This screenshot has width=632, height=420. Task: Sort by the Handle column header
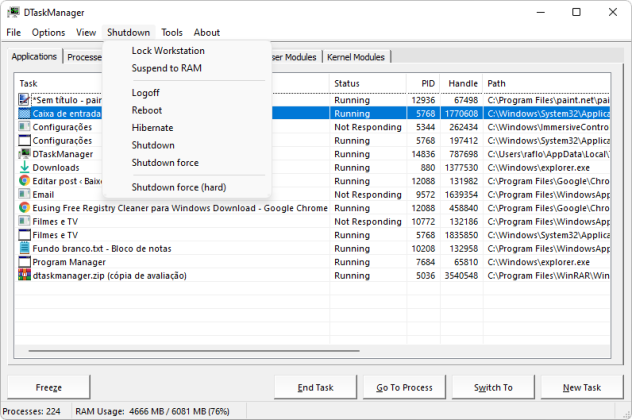pos(462,83)
